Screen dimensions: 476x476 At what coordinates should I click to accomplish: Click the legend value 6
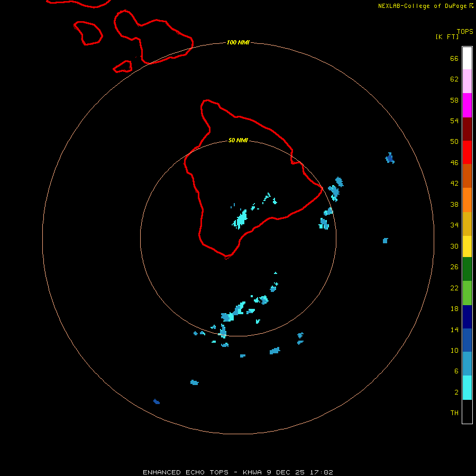456,371
